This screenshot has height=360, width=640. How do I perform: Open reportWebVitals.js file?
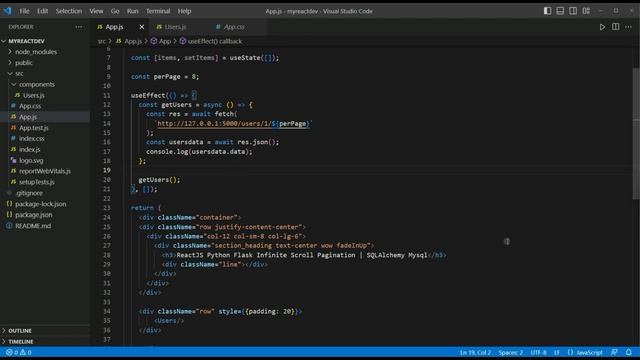[x=45, y=171]
